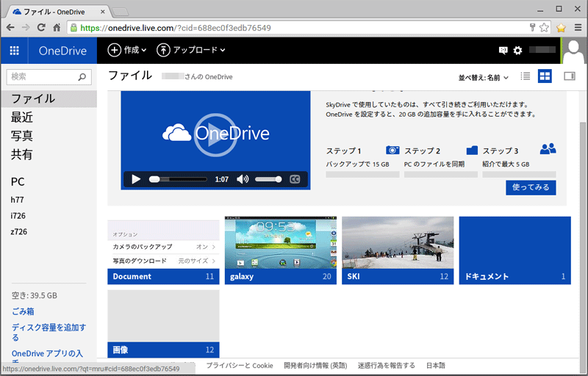Click the browser forward arrow
The height and width of the screenshot is (376, 588).
(x=26, y=27)
